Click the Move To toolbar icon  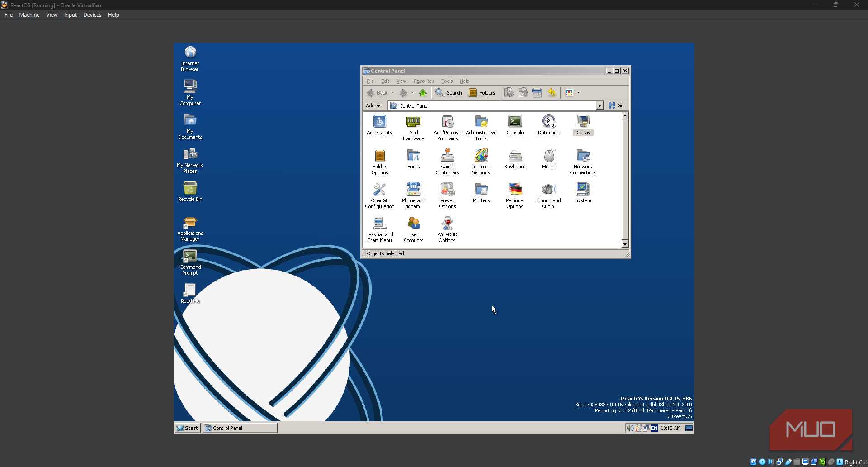[x=509, y=93]
